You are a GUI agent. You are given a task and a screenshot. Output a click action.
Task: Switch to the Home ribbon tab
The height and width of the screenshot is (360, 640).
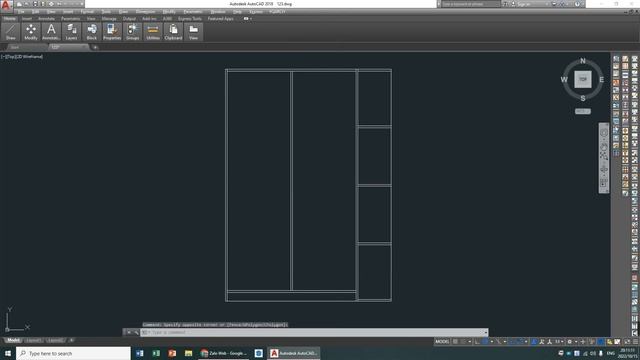coord(9,18)
